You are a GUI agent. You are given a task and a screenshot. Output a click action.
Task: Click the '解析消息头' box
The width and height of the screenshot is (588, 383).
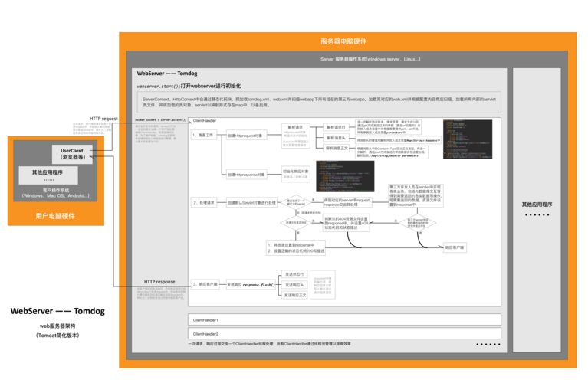336,138
